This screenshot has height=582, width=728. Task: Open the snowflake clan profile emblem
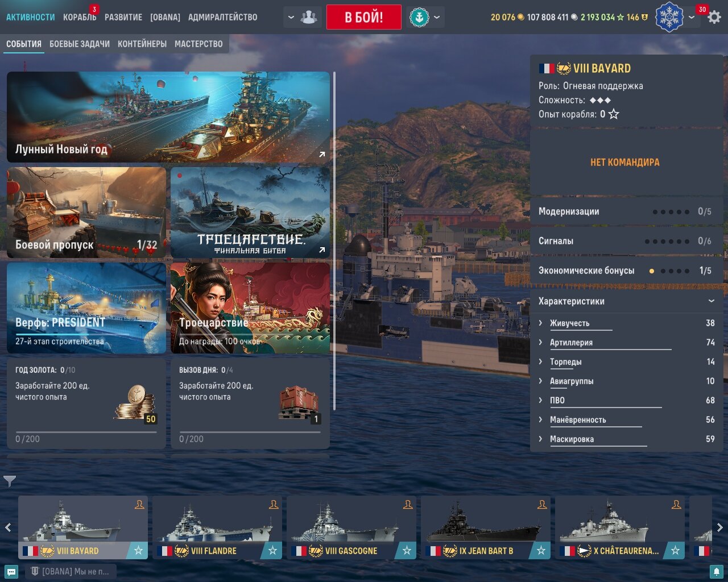669,17
